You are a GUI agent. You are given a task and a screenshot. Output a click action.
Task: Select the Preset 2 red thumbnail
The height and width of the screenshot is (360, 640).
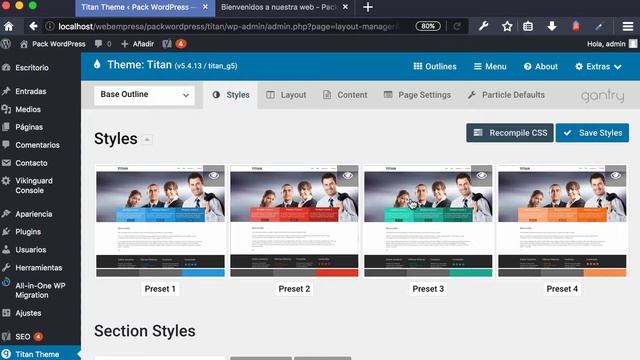click(294, 221)
